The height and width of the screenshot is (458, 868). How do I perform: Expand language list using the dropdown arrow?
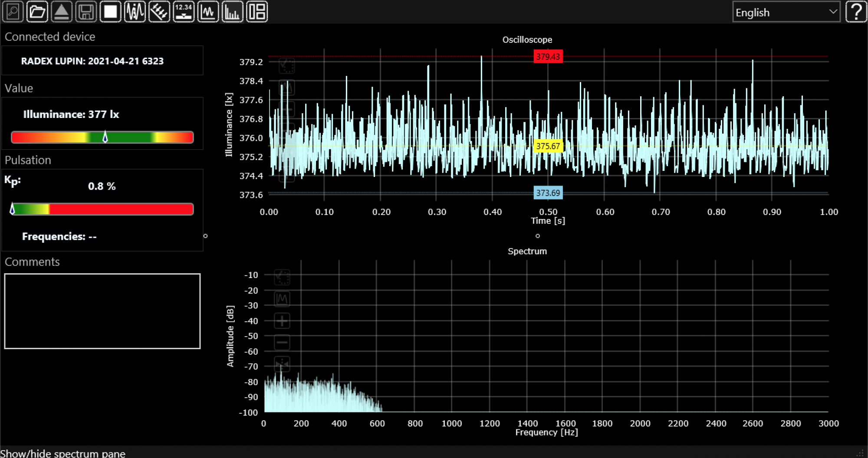[833, 12]
